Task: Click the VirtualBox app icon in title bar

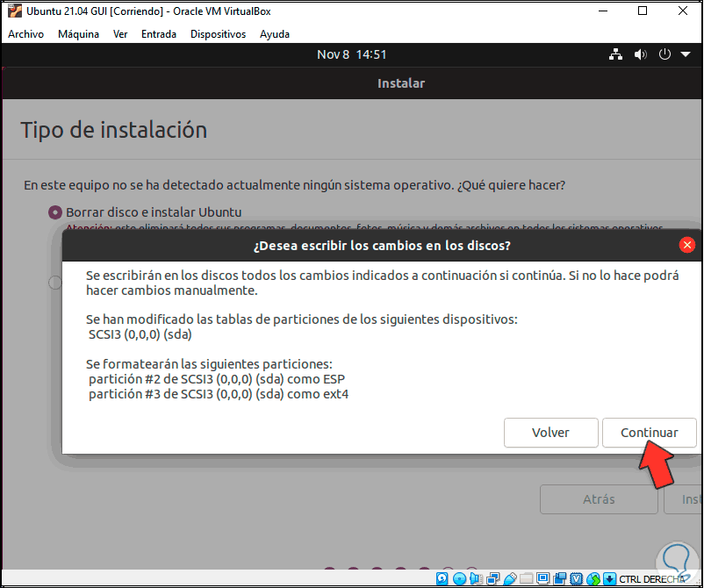Action: tap(14, 11)
